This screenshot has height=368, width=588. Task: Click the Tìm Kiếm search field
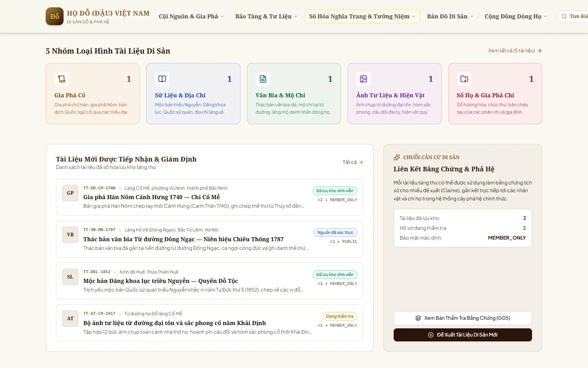572,16
